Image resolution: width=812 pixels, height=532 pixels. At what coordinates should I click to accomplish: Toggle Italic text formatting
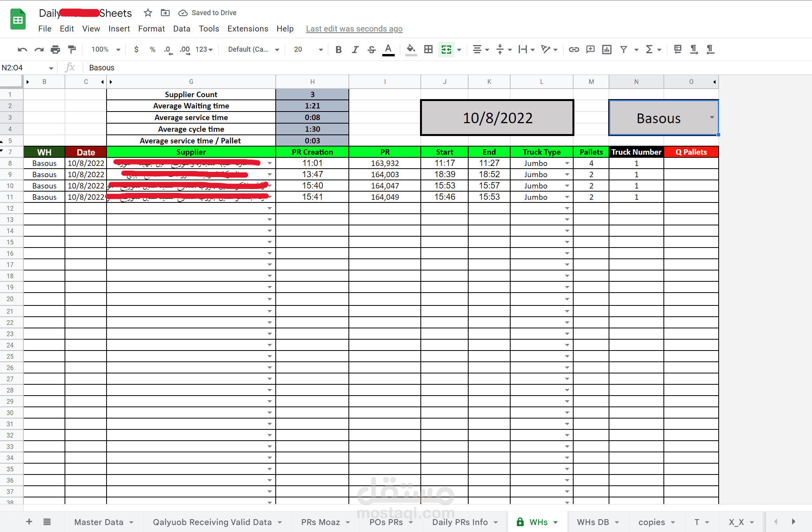point(355,49)
